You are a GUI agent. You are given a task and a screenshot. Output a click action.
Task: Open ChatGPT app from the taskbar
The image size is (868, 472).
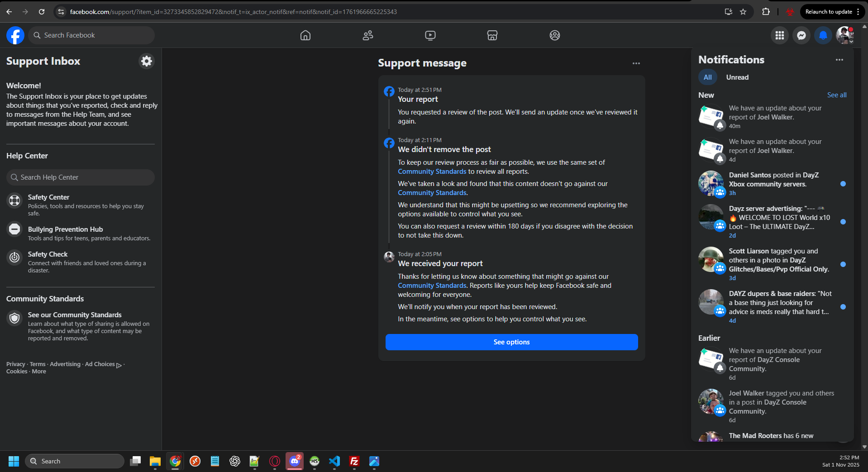tap(235, 461)
